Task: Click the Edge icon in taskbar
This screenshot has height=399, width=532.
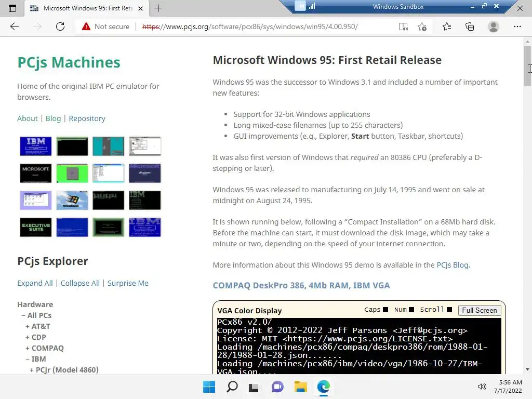Action: point(323,387)
